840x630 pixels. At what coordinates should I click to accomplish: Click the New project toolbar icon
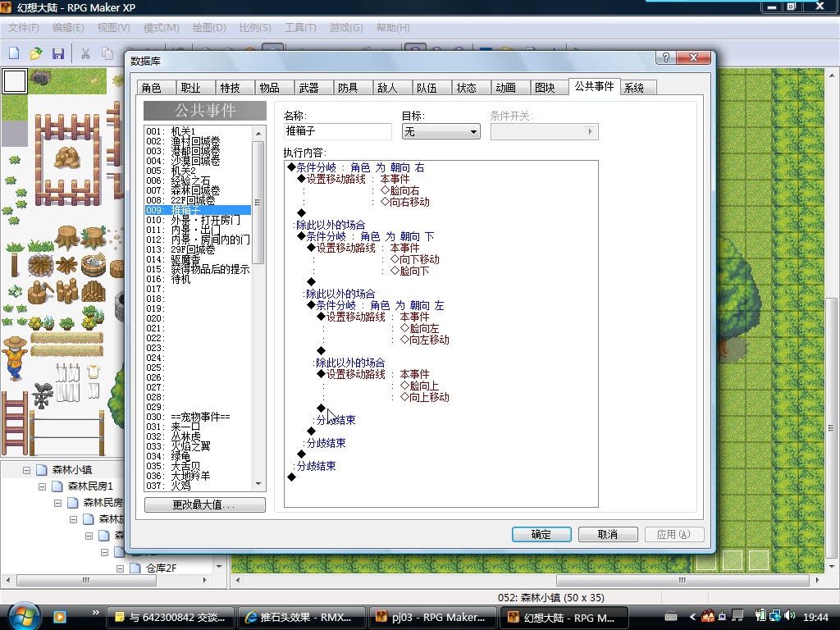14,53
